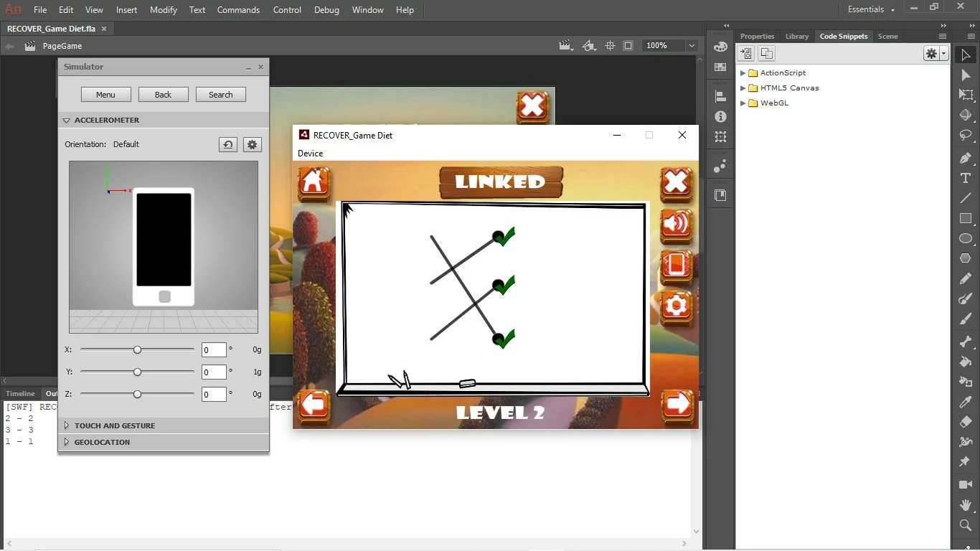
Task: Select the Line tool
Action: coord(966,198)
